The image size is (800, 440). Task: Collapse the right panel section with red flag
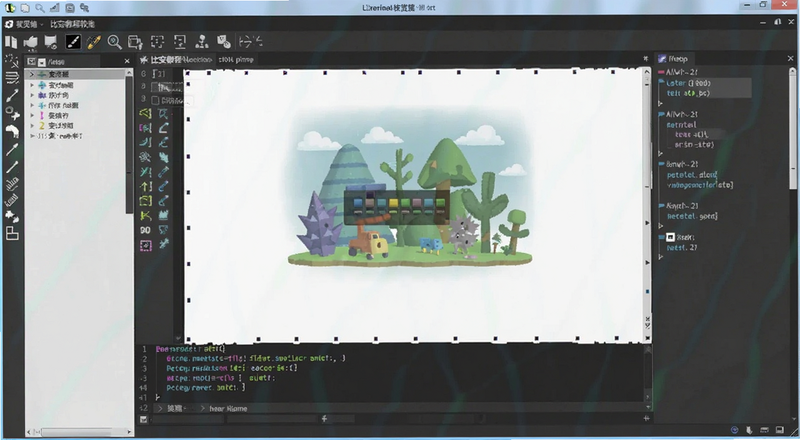(x=661, y=72)
